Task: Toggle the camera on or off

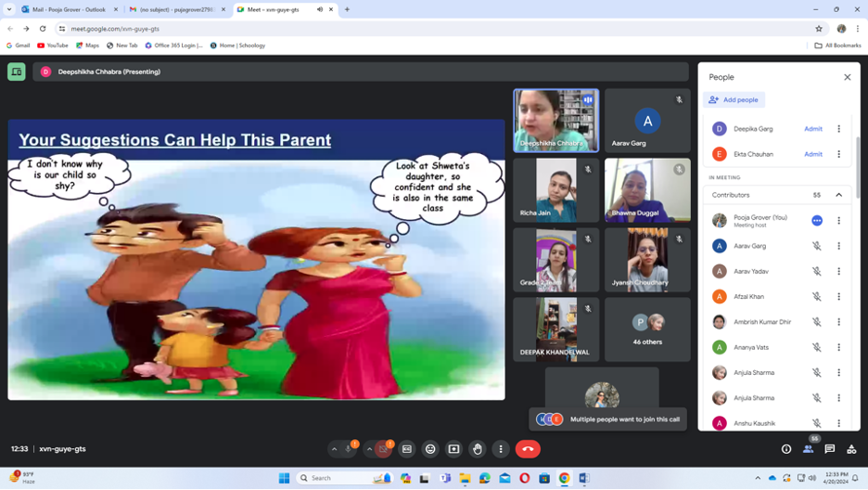Action: (x=384, y=449)
